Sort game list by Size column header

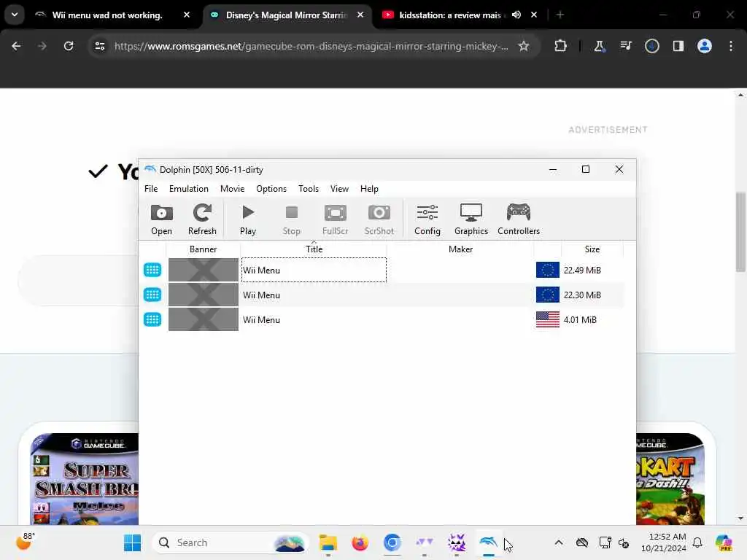[x=592, y=249]
